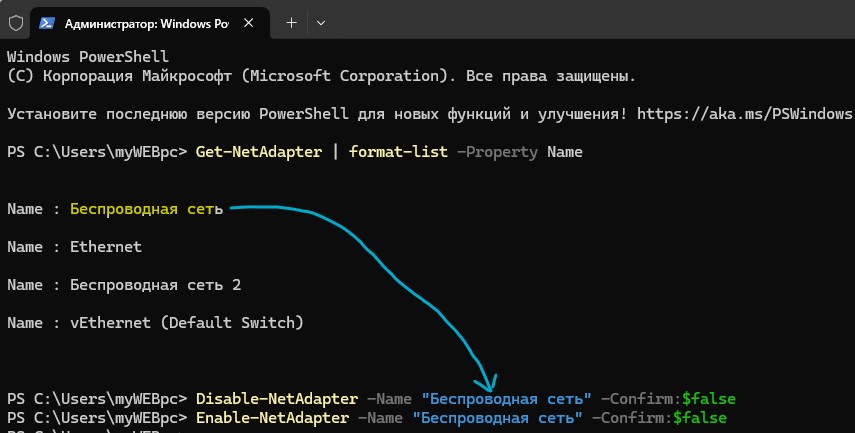Click the shield icon left of the tab
The height and width of the screenshot is (433, 855).
point(16,23)
